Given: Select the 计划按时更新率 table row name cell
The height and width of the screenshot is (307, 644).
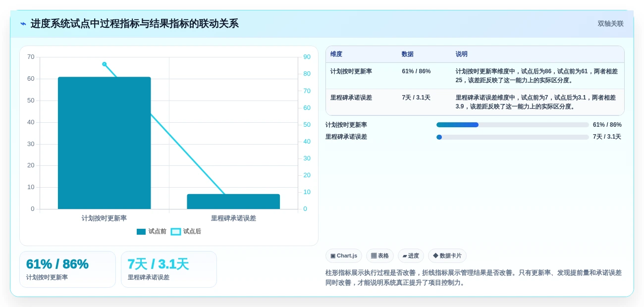Looking at the screenshot, I should (x=351, y=71).
